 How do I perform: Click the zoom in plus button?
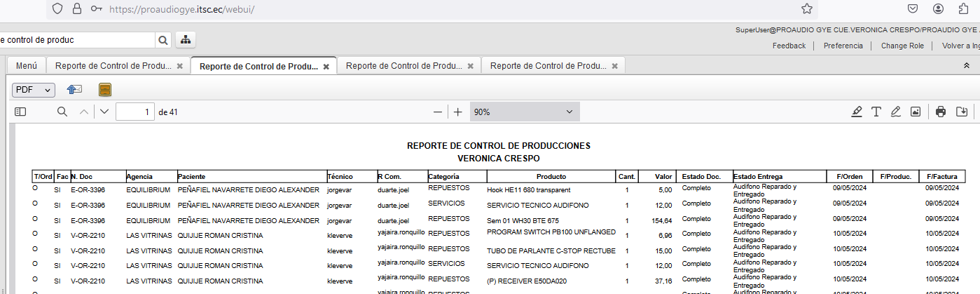(458, 112)
